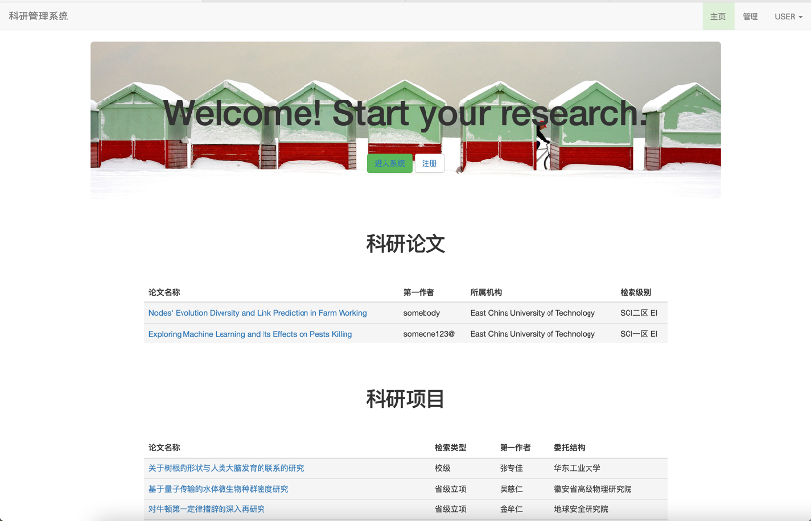The image size is (812, 521).
Task: Click the 检索级别 column header
Action: [635, 292]
